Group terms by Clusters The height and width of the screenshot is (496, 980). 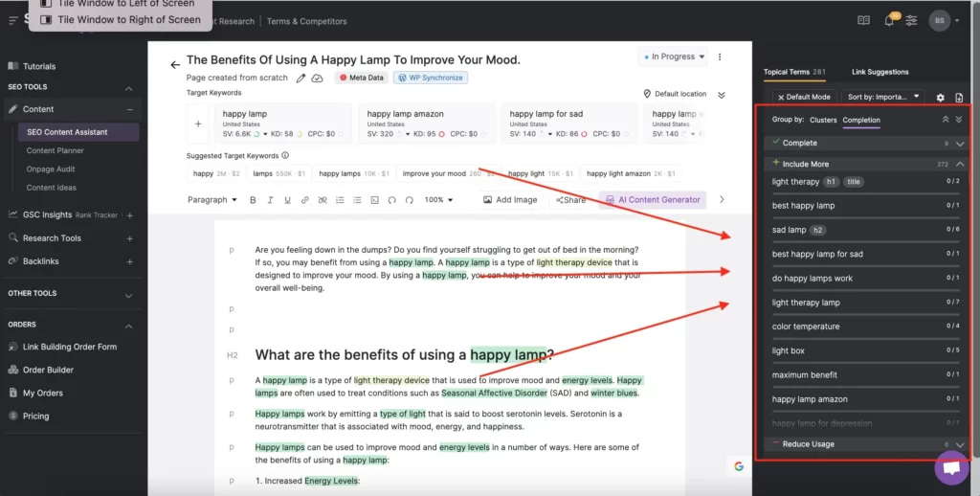pos(822,121)
